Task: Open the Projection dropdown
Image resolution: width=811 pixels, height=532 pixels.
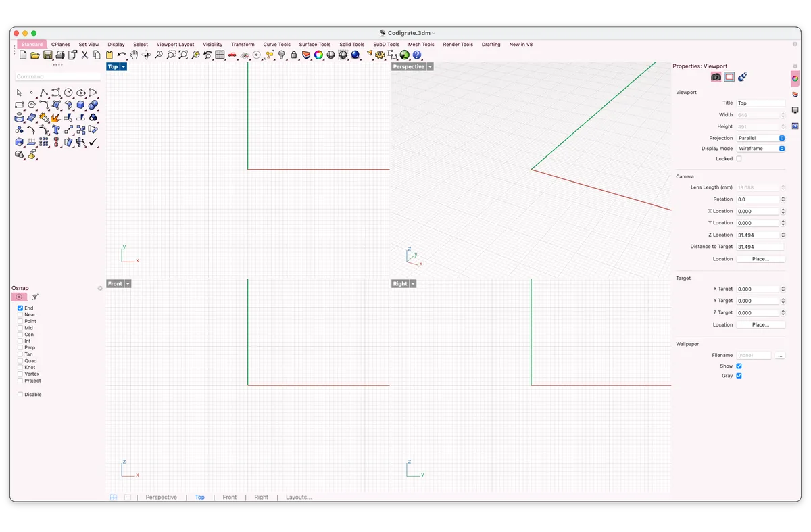Action: [761, 138]
